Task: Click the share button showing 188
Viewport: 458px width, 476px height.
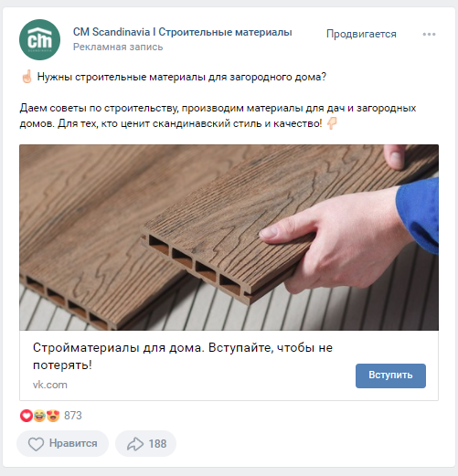Action: click(145, 443)
